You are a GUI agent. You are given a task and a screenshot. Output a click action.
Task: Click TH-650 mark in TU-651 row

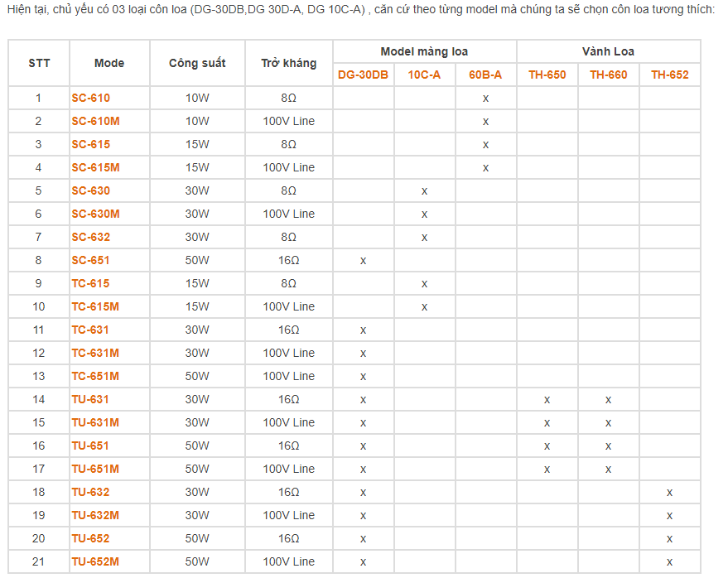547,446
